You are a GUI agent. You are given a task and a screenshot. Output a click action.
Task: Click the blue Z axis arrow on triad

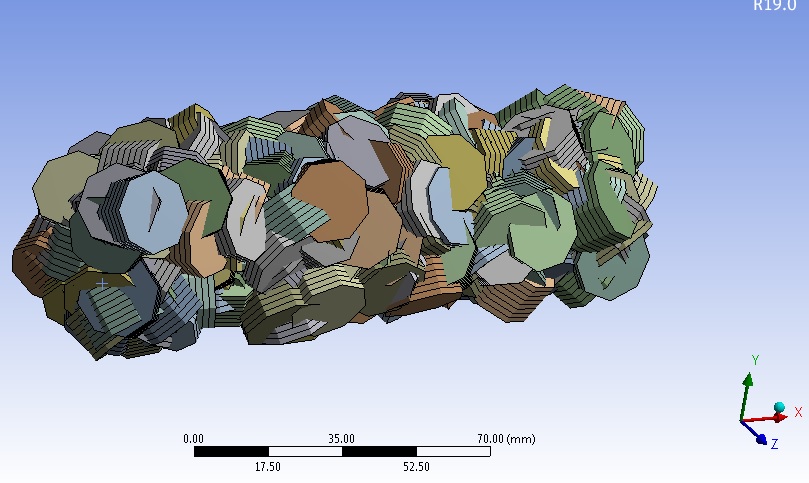coord(755,433)
